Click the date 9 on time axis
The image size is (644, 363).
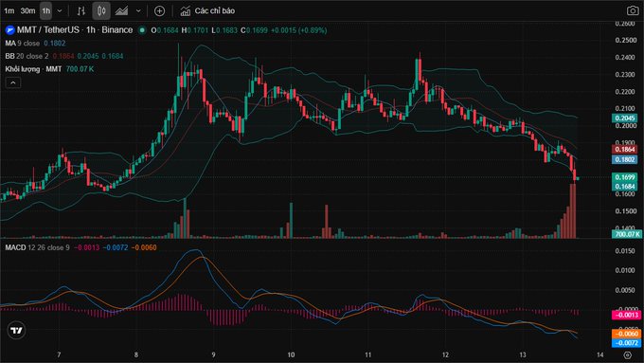pos(214,354)
